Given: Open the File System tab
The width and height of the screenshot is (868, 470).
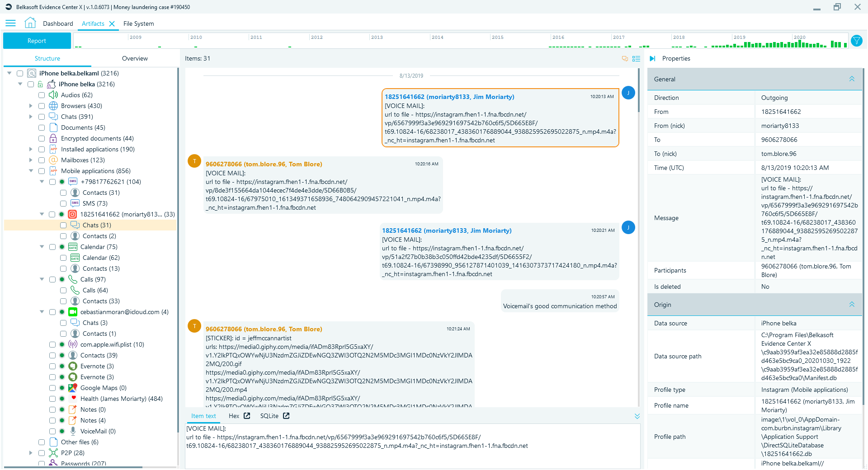Looking at the screenshot, I should [x=138, y=23].
